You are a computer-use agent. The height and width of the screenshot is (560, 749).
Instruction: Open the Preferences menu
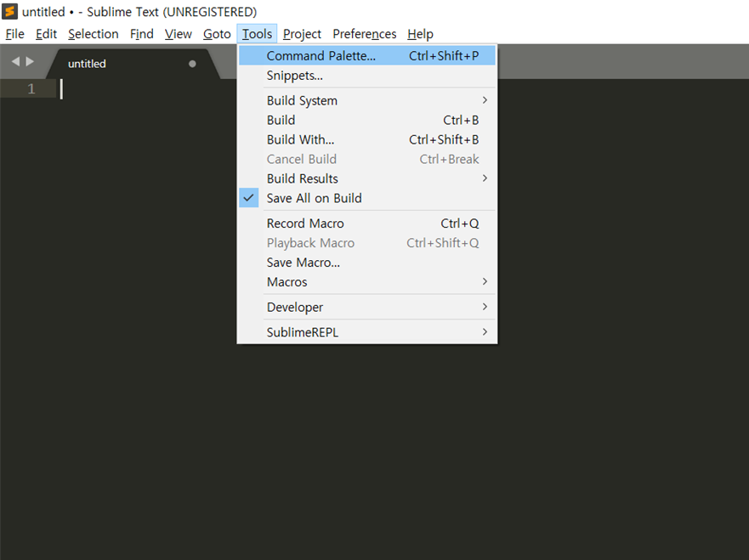tap(365, 34)
